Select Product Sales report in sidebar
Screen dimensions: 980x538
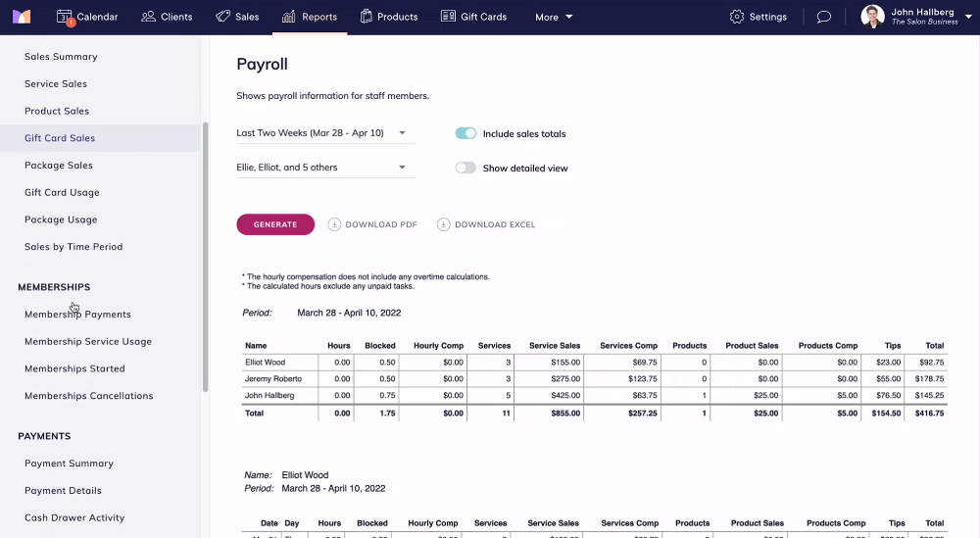pyautogui.click(x=56, y=111)
